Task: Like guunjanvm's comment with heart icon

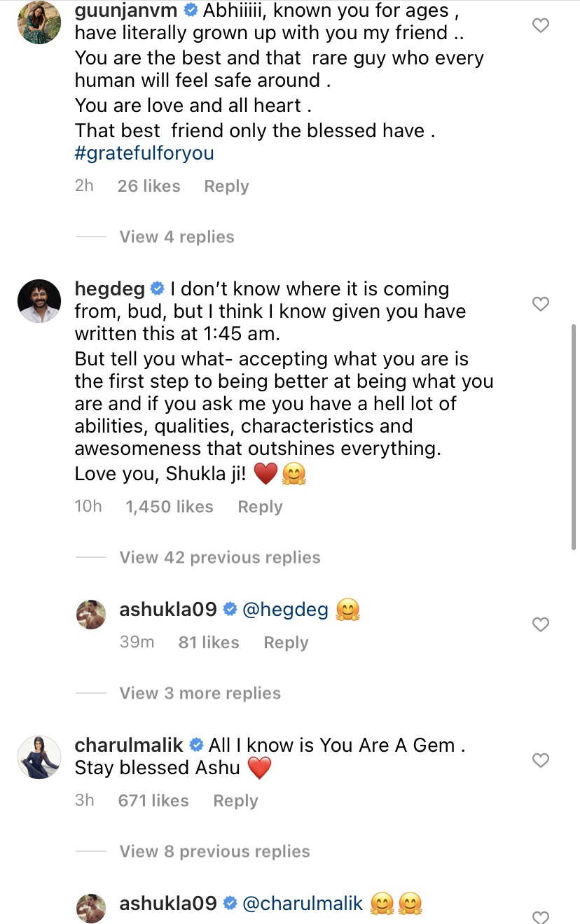Action: point(541,26)
